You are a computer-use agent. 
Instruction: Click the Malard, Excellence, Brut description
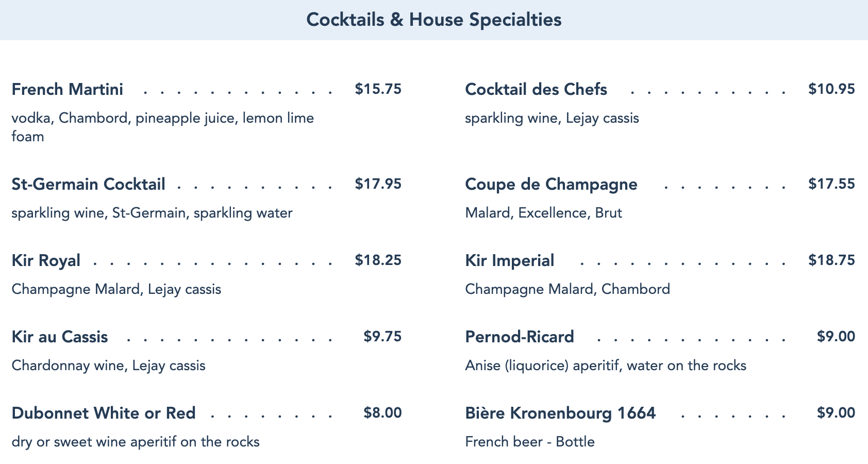[x=543, y=213]
